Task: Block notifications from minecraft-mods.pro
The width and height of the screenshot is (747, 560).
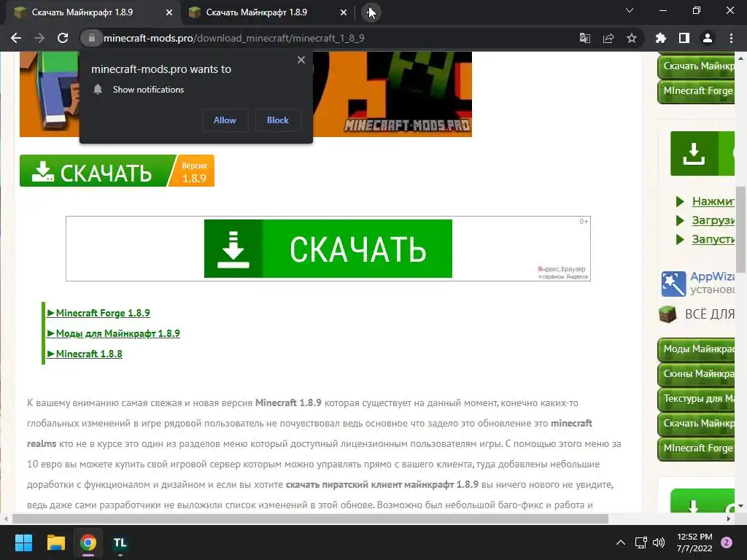Action: [x=278, y=120]
